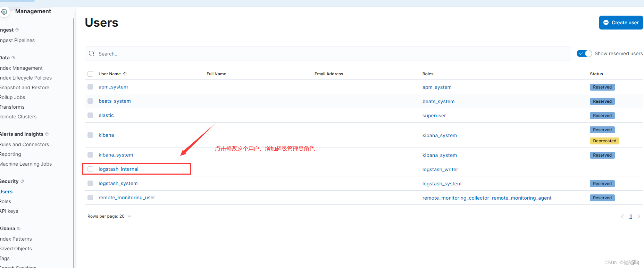The image size is (644, 268).
Task: Click the remote_monitoring_user row checkbox
Action: (90, 198)
